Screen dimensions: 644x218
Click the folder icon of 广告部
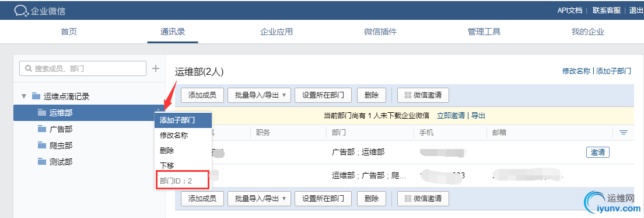click(42, 129)
